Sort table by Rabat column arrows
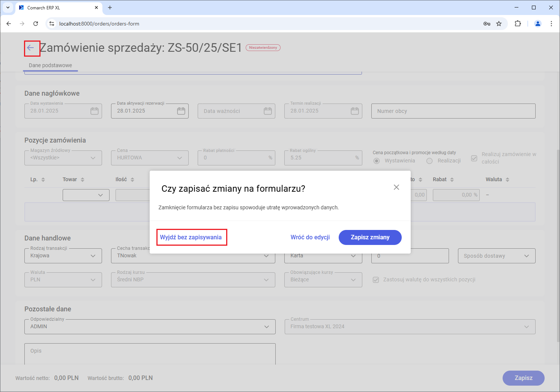This screenshot has height=392, width=560. [452, 180]
